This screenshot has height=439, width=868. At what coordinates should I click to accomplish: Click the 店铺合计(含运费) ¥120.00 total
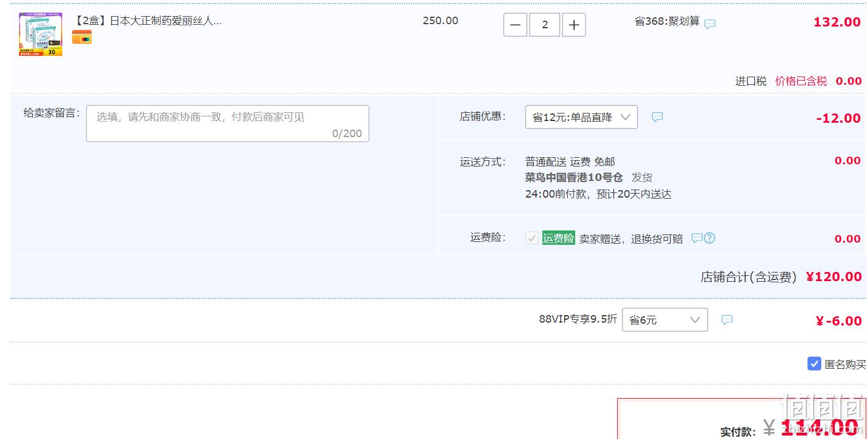[x=781, y=277]
